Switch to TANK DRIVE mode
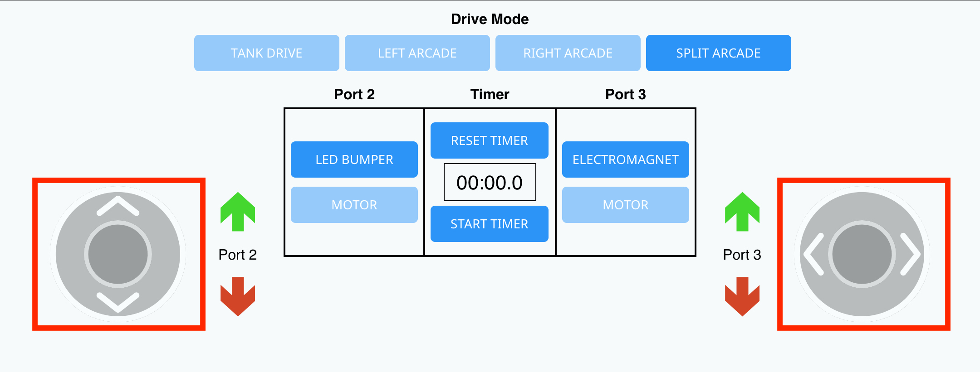980x372 pixels. pos(266,53)
